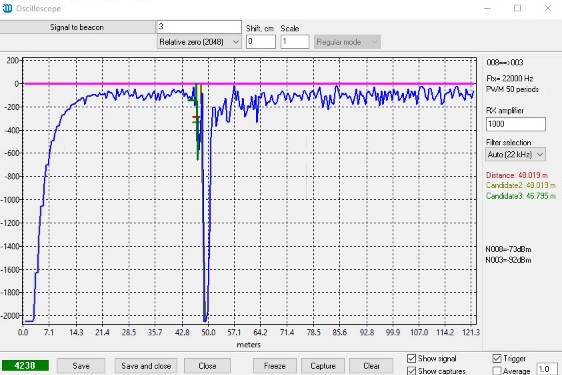Click the -2000 y-axis label
562x375 pixels.
click(10, 316)
